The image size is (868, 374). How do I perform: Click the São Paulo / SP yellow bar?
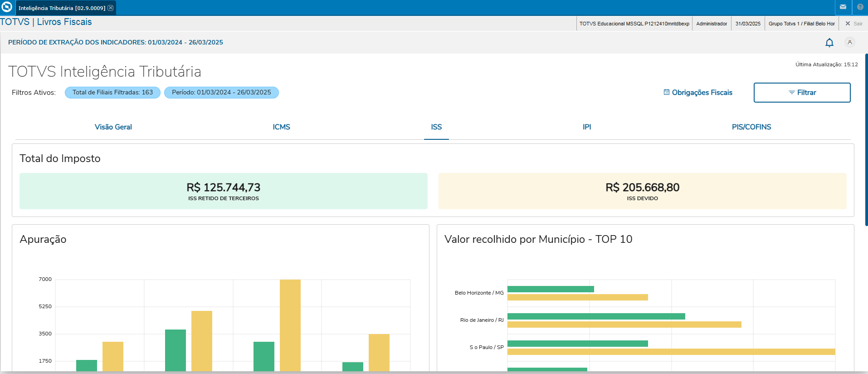click(x=671, y=352)
